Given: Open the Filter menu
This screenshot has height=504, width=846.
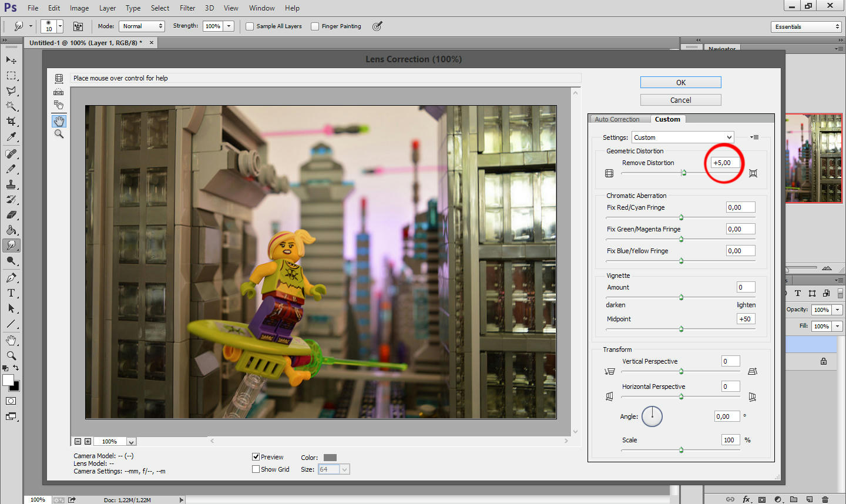Looking at the screenshot, I should [x=187, y=8].
